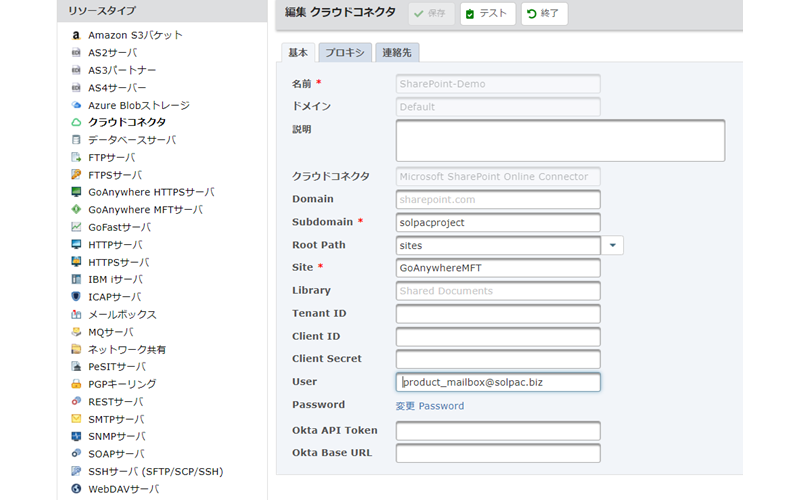Select the 基本 tab

coord(298,53)
